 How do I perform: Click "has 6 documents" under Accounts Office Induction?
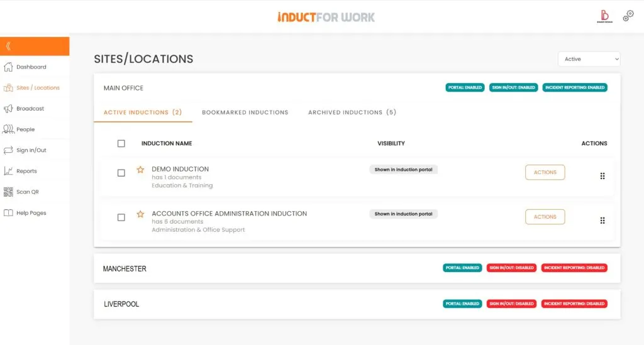(x=177, y=222)
